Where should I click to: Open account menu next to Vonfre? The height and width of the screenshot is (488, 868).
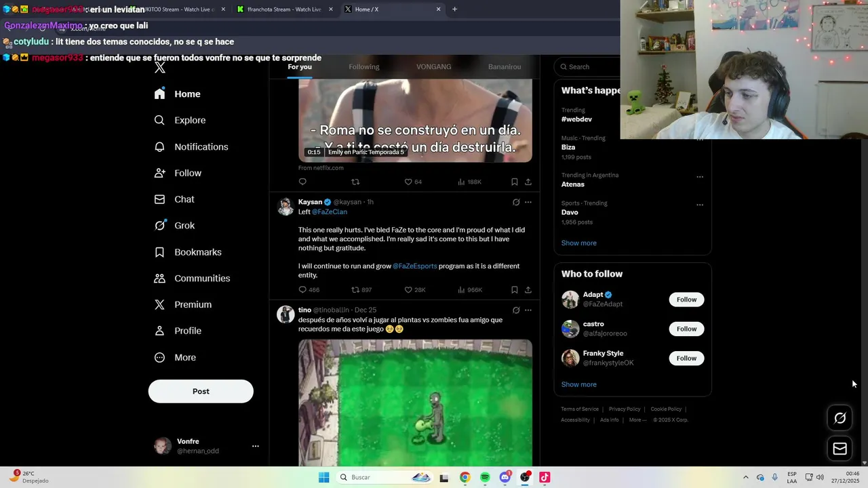pos(256,446)
